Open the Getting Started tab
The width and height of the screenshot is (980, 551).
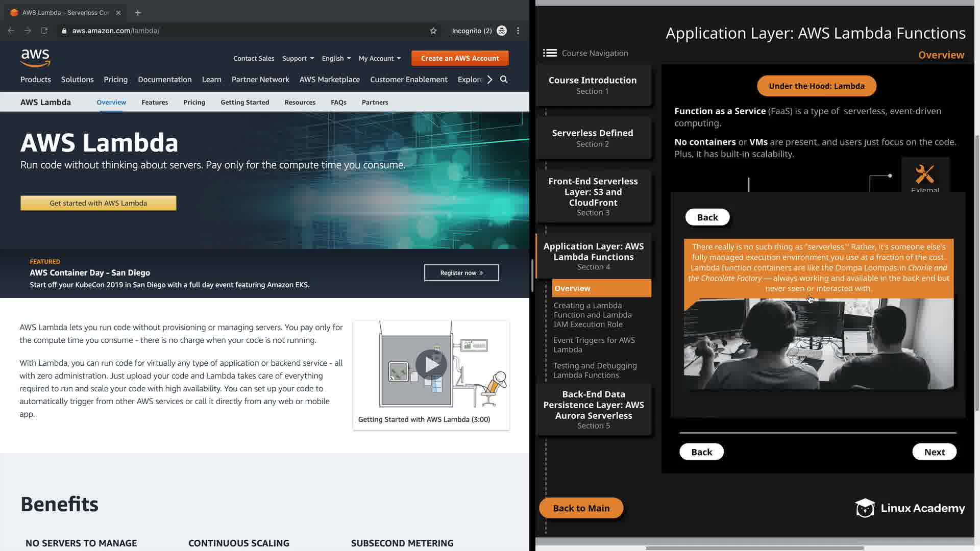pos(244,102)
